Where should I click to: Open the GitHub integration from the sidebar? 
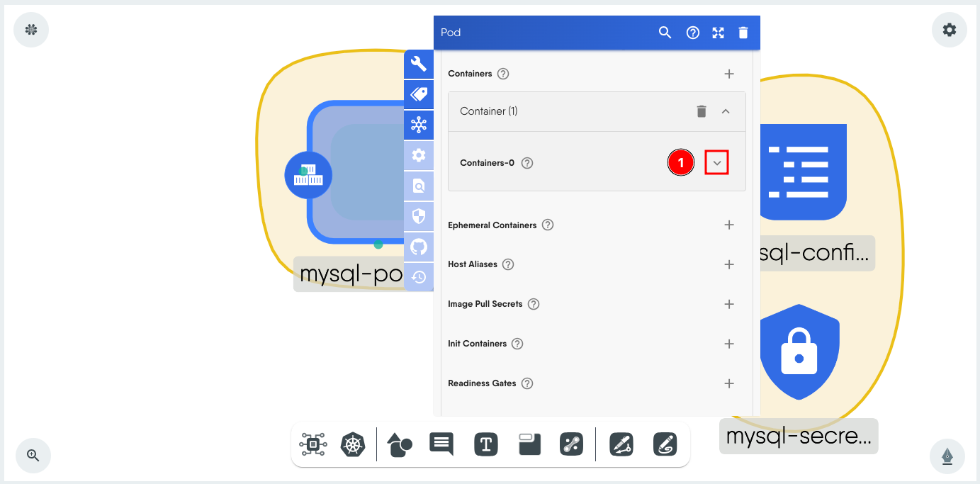pyautogui.click(x=418, y=247)
